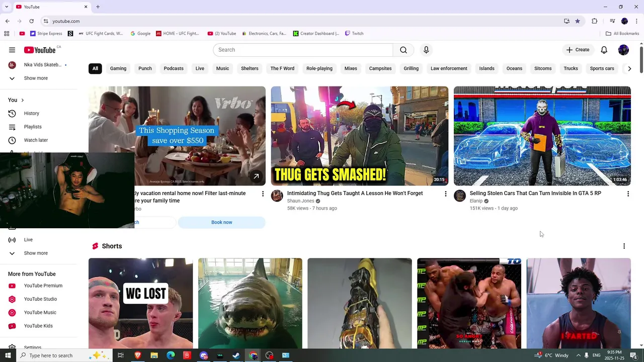The width and height of the screenshot is (644, 362).
Task: Select the Role-playing filter chip
Action: 319,68
